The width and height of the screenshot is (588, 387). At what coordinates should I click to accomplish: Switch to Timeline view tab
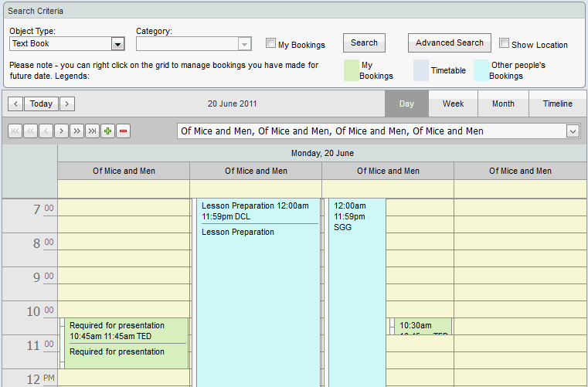click(558, 104)
